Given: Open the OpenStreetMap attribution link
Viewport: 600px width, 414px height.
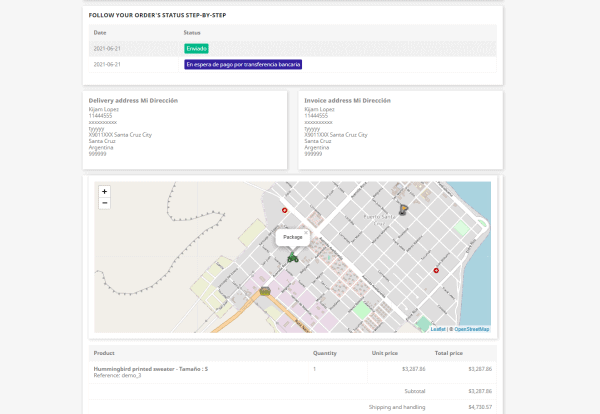Looking at the screenshot, I should [x=472, y=328].
